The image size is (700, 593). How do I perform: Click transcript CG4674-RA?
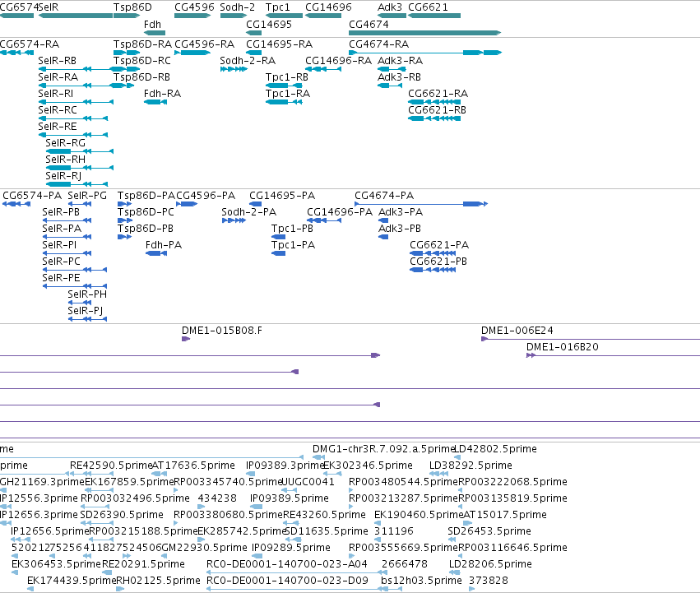pos(425,53)
